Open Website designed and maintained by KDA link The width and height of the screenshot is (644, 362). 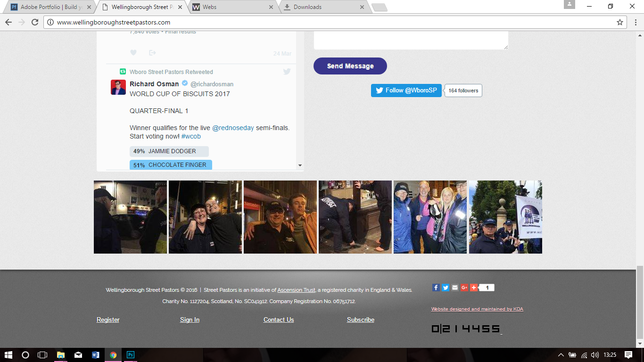(x=477, y=309)
